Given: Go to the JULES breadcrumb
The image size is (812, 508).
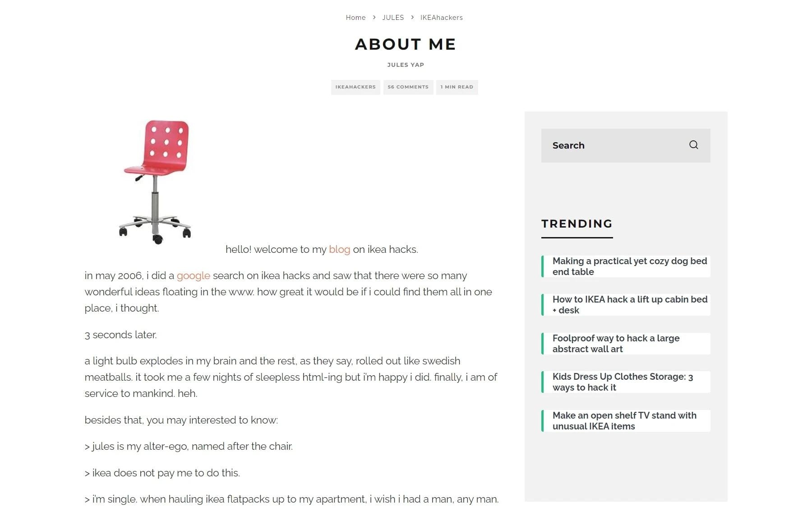Looking at the screenshot, I should pyautogui.click(x=393, y=18).
